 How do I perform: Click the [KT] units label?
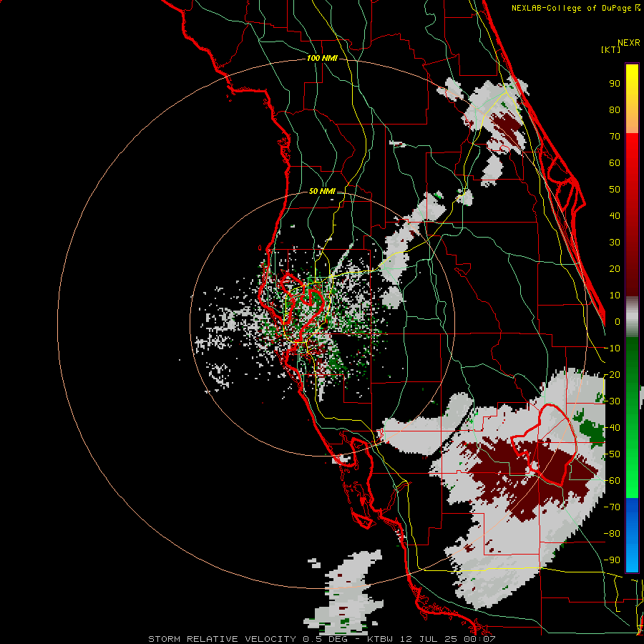pos(611,49)
